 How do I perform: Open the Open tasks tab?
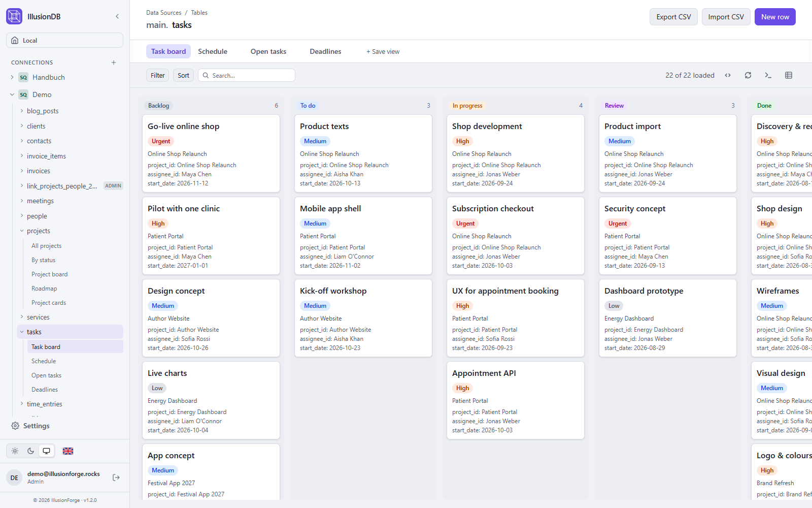[268, 51]
